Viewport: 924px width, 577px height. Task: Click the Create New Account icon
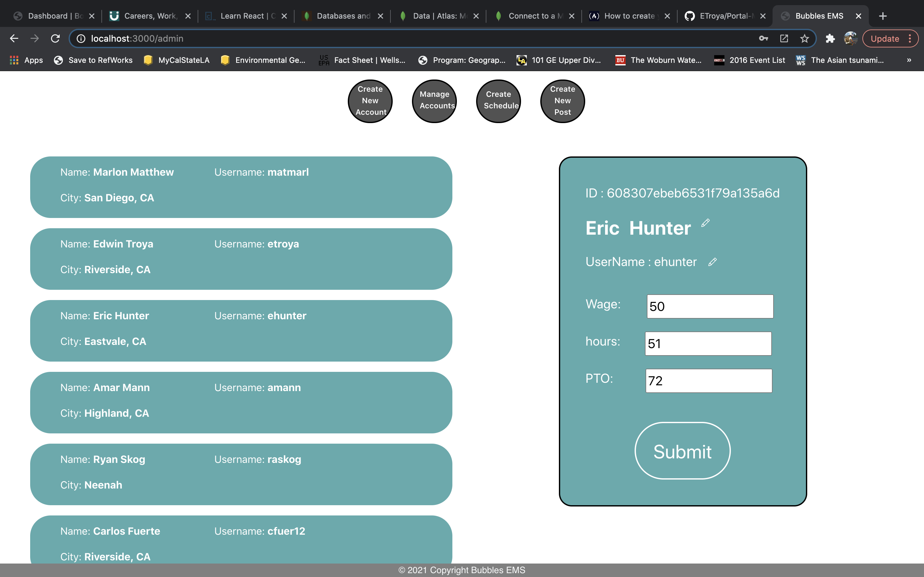tap(370, 100)
